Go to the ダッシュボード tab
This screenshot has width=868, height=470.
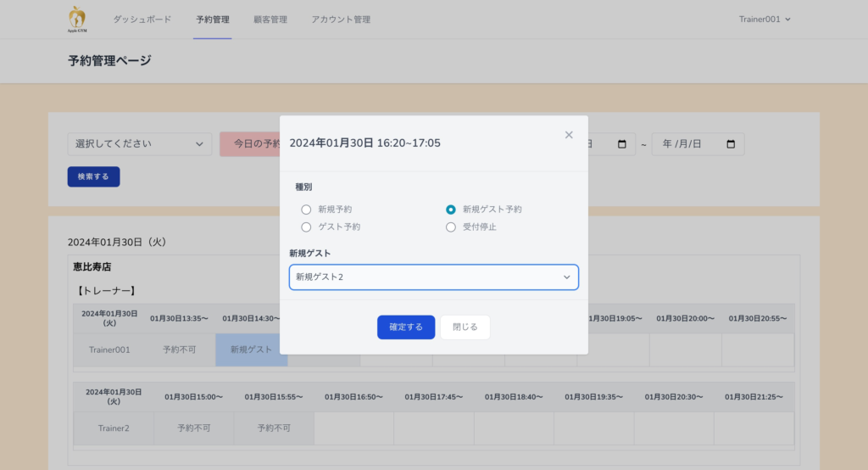point(142,20)
